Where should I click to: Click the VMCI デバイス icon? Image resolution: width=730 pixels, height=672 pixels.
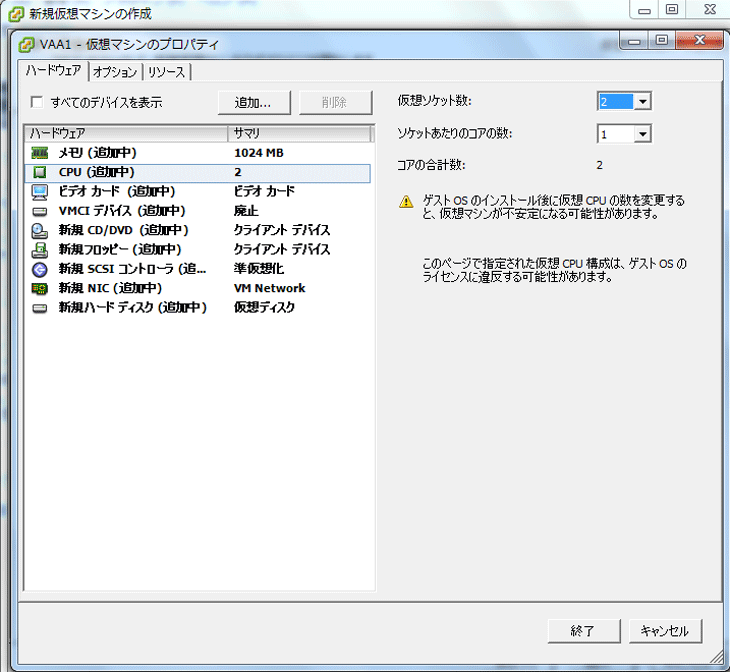point(40,211)
